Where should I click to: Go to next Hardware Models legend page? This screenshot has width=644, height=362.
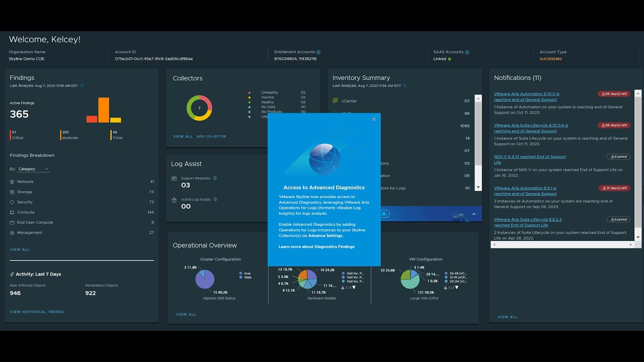(x=354, y=288)
